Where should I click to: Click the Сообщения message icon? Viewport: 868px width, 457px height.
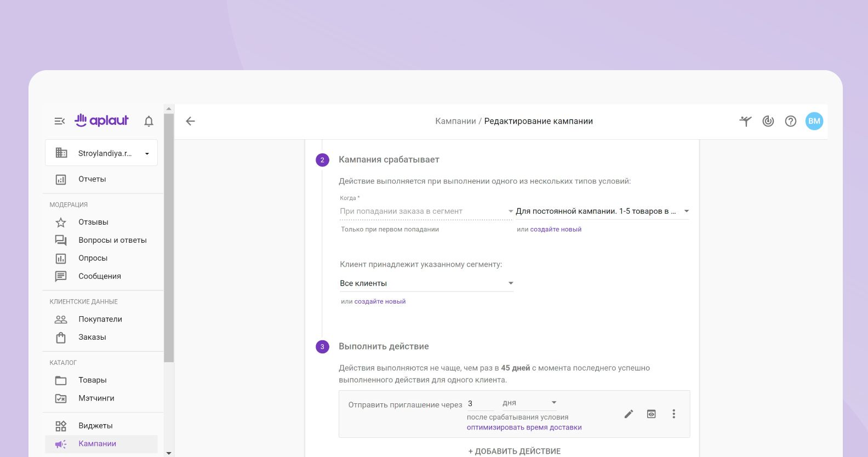pos(61,276)
